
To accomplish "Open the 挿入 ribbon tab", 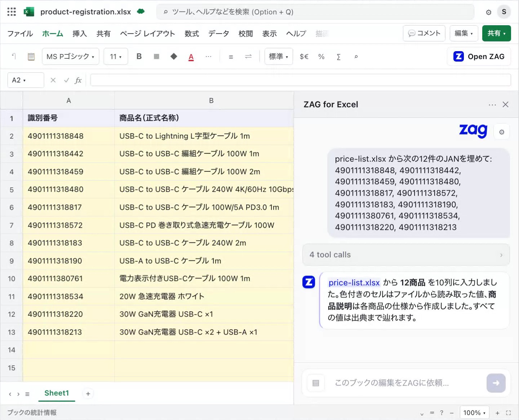I will (x=80, y=33).
